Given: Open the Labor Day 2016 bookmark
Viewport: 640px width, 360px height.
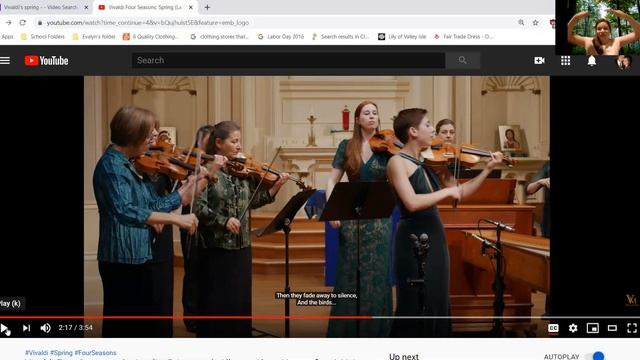Looking at the screenshot, I should [281, 37].
